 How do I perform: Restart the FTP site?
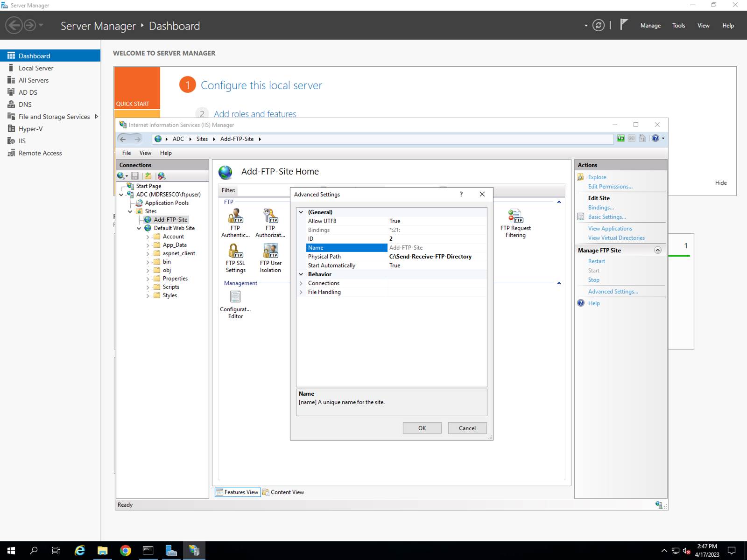tap(596, 261)
